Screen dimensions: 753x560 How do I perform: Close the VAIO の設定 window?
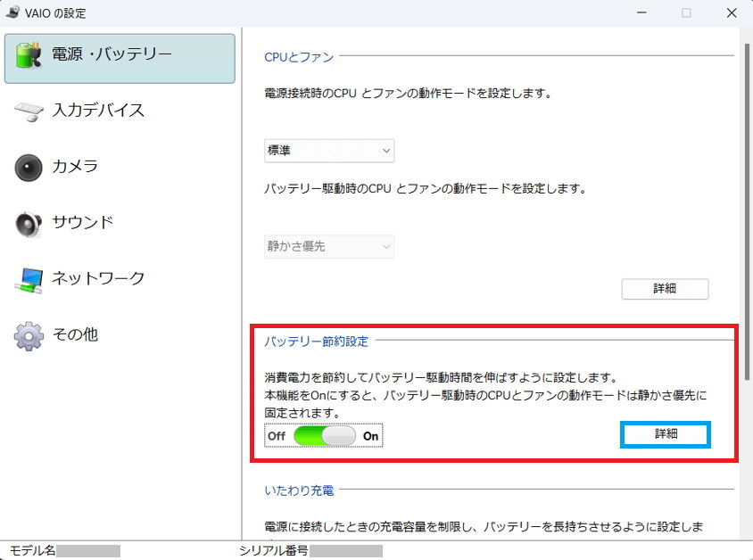click(x=732, y=13)
